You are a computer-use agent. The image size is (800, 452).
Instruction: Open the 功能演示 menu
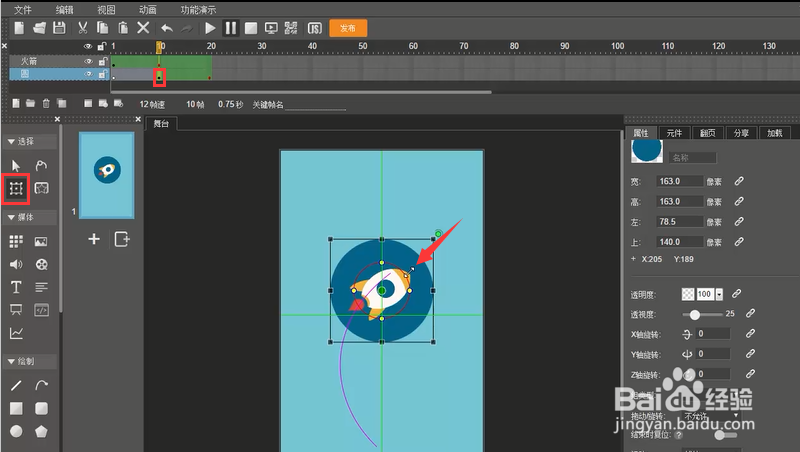(x=198, y=10)
